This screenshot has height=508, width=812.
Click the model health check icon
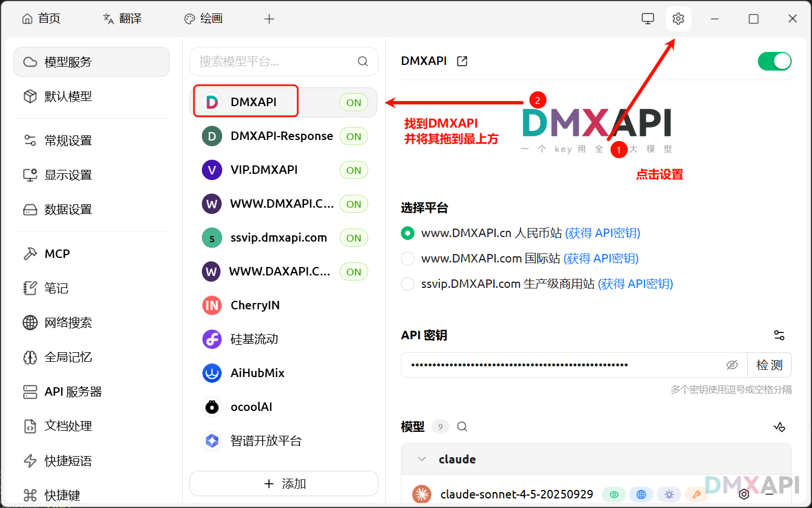pyautogui.click(x=779, y=427)
